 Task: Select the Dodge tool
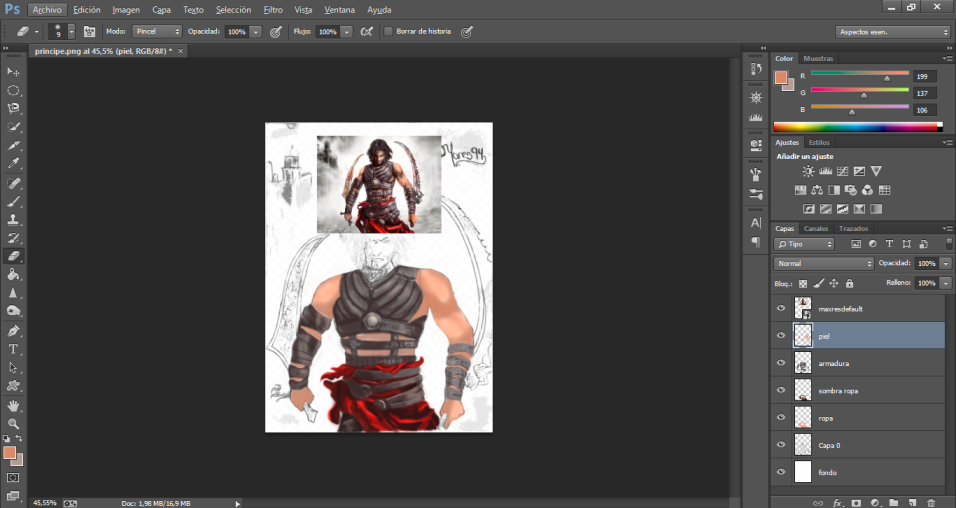[x=13, y=311]
